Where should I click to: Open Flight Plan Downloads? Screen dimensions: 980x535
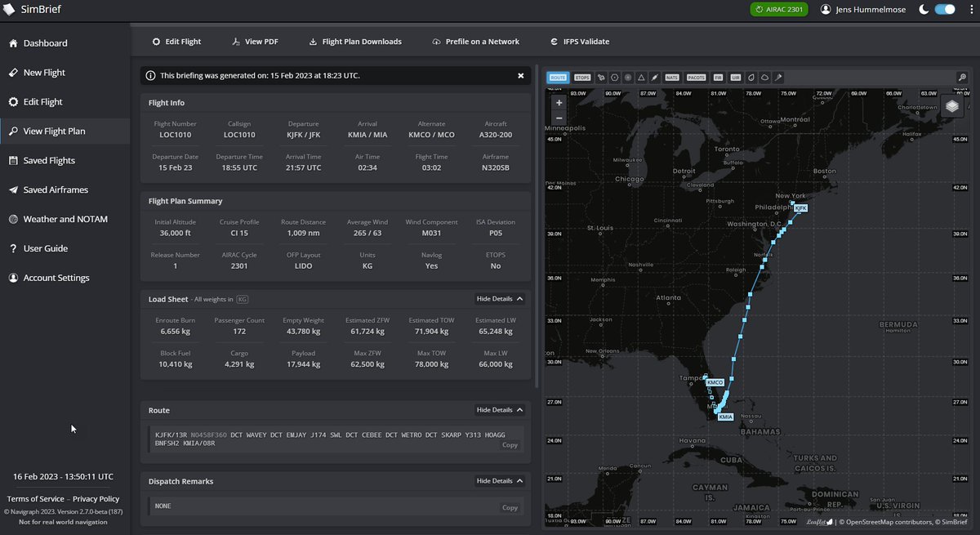pos(356,41)
